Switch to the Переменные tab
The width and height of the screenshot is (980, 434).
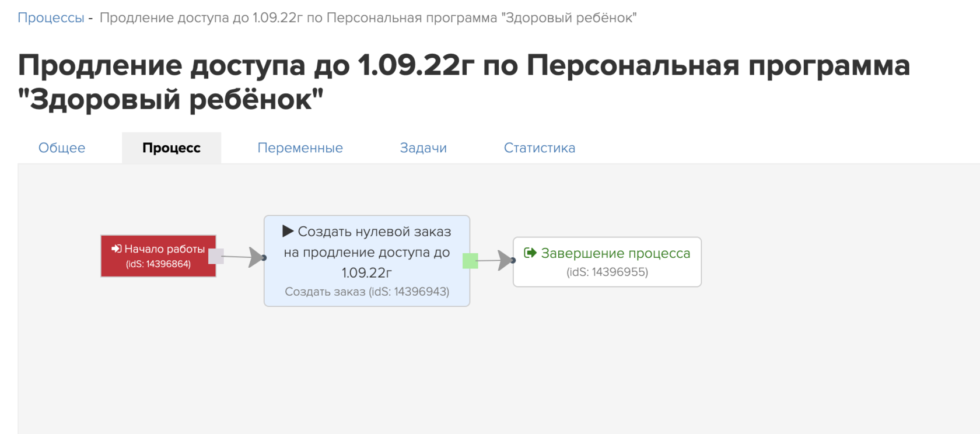click(300, 148)
